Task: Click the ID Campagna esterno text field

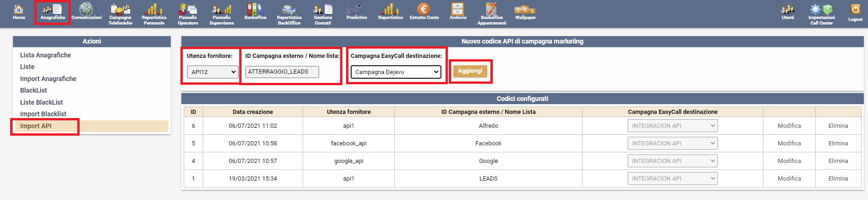Action: tap(282, 72)
